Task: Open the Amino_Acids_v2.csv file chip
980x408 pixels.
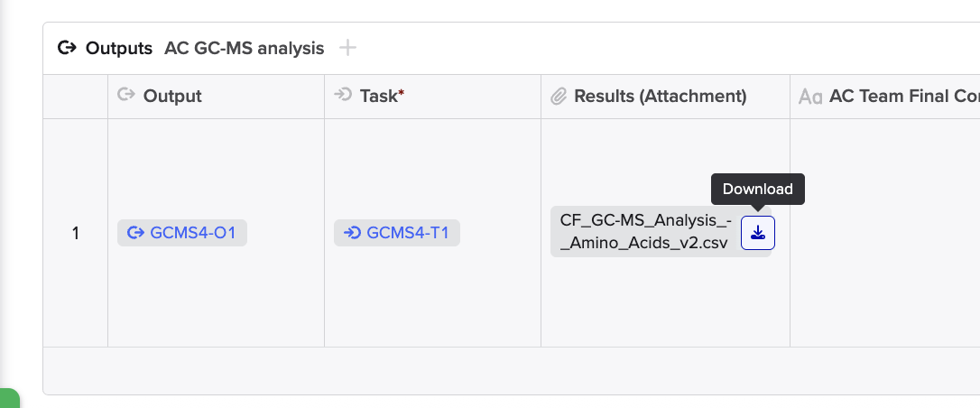Action: pos(646,232)
